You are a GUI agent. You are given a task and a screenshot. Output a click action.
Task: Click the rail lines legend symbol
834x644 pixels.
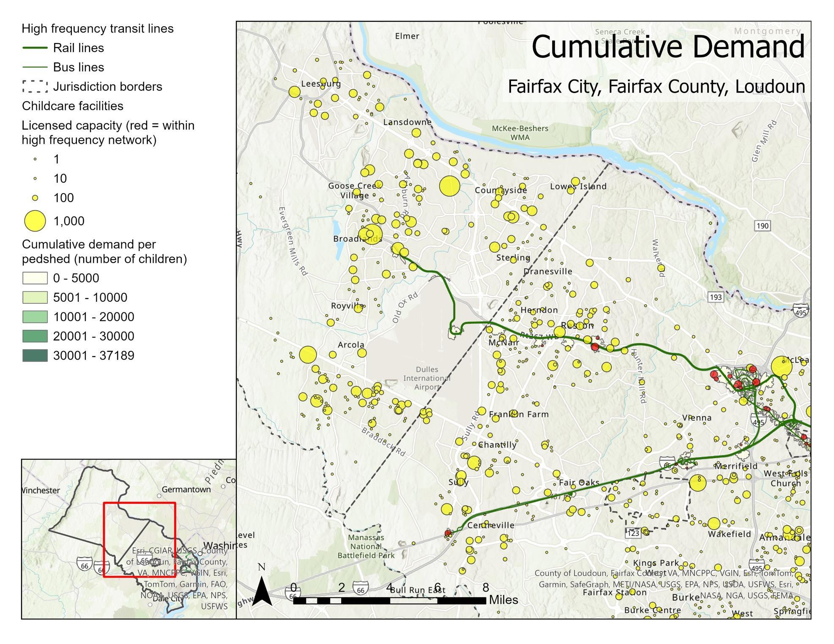pyautogui.click(x=35, y=48)
